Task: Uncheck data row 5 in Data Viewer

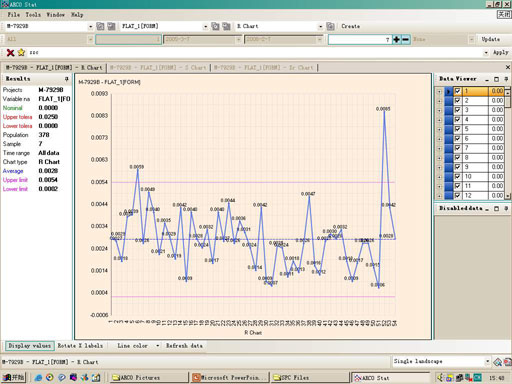Action: (x=458, y=129)
